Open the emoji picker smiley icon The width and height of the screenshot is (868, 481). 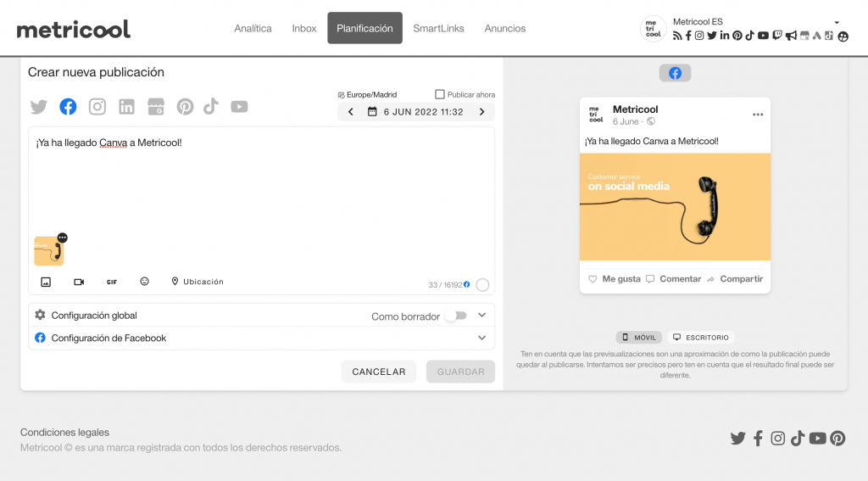pos(144,282)
